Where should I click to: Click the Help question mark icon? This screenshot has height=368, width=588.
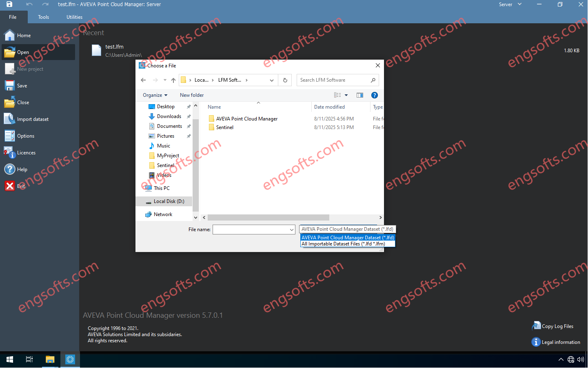click(x=9, y=170)
